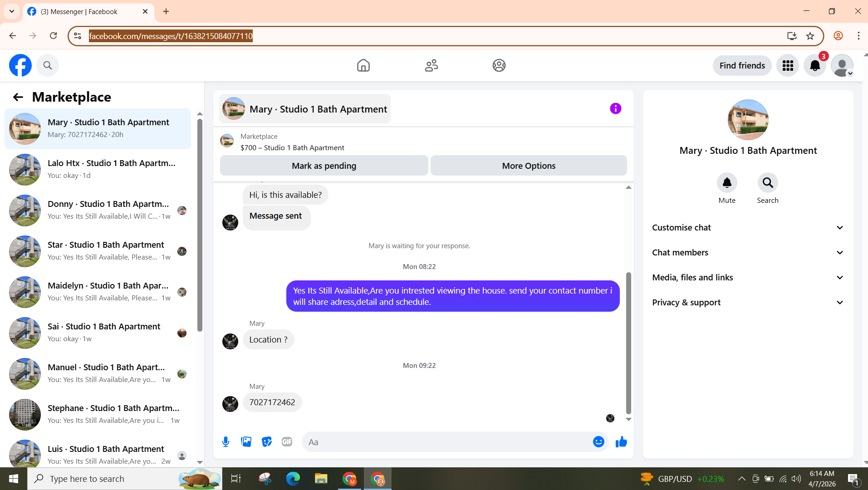Screen dimensions: 868x490
Task: Go to the Home feed icon
Action: 363,65
